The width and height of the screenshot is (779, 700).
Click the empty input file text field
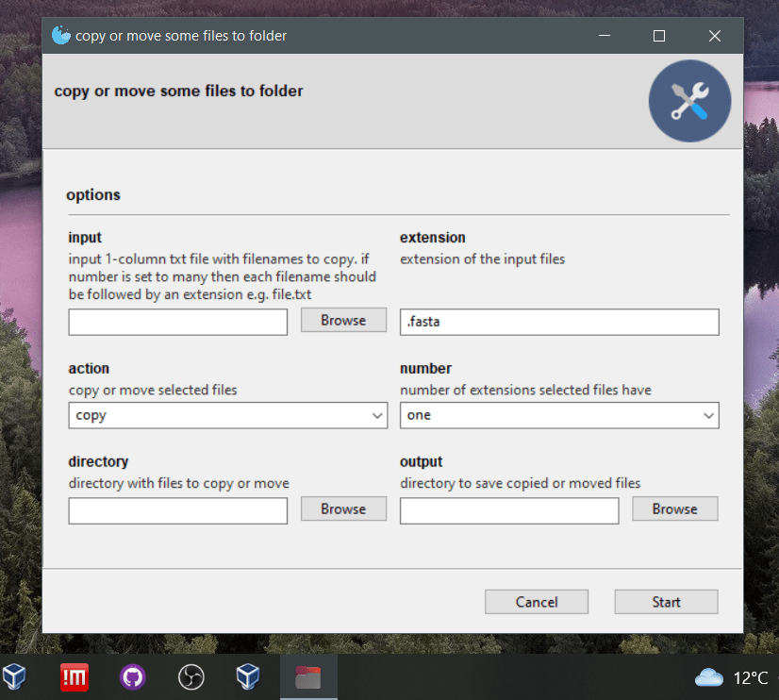point(177,322)
